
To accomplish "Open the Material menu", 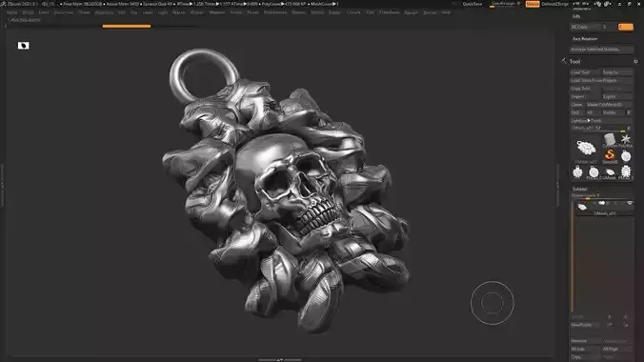I will [x=217, y=12].
